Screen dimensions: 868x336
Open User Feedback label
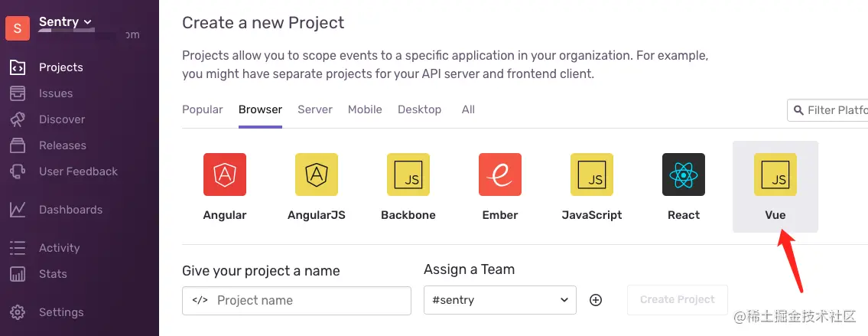click(79, 171)
